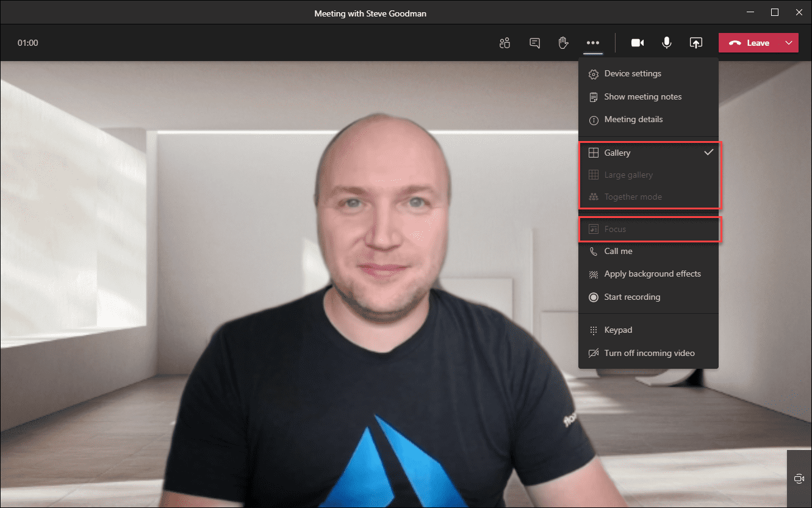The image size is (812, 508).
Task: Turn off incoming video
Action: pyautogui.click(x=649, y=353)
